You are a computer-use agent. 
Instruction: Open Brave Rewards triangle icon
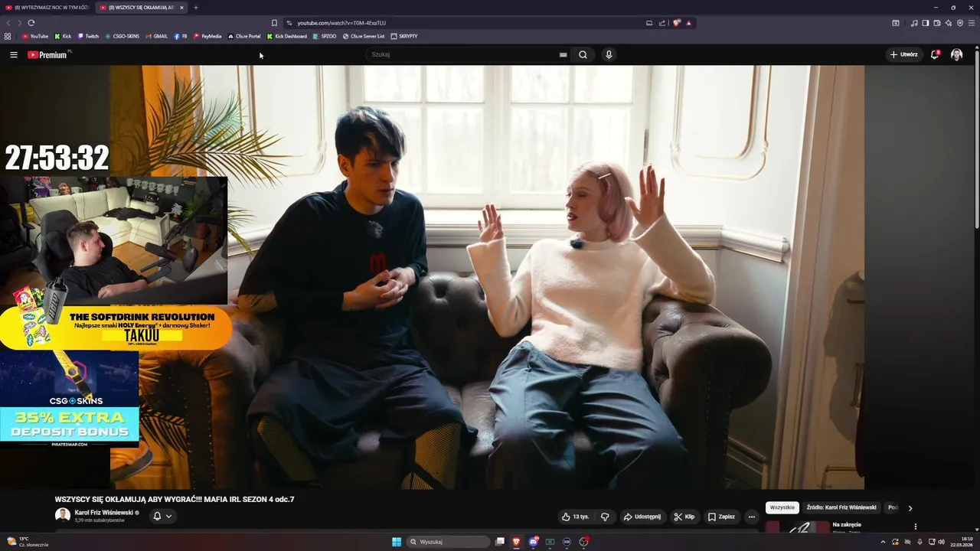(x=688, y=23)
